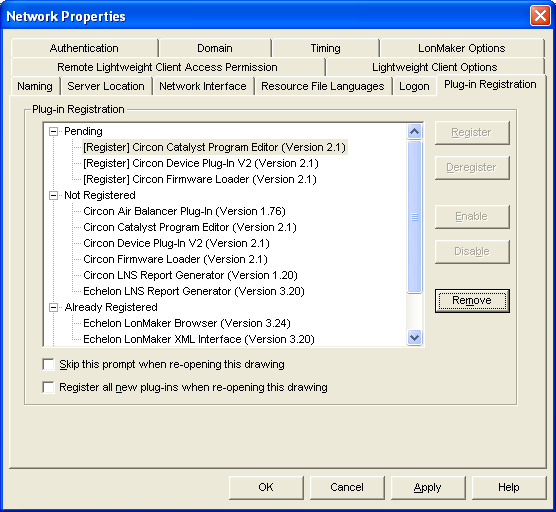Image resolution: width=556 pixels, height=512 pixels.
Task: Select Circon LNS Report Generator (Version 1.20)
Action: (x=190, y=275)
